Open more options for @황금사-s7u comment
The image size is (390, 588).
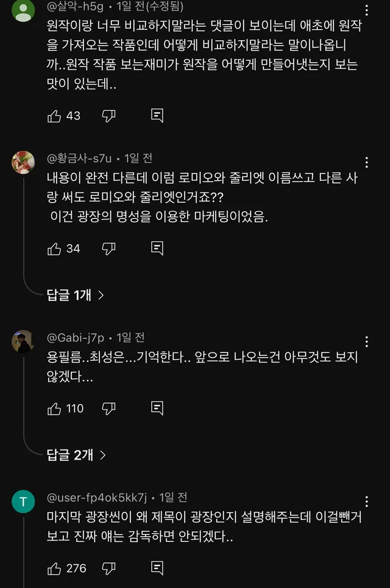pyautogui.click(x=366, y=163)
